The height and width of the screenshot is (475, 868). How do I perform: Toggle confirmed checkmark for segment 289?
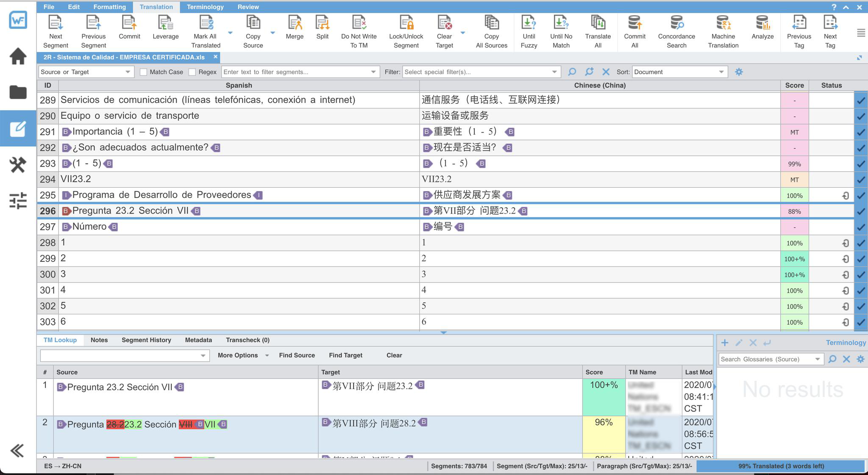click(861, 100)
